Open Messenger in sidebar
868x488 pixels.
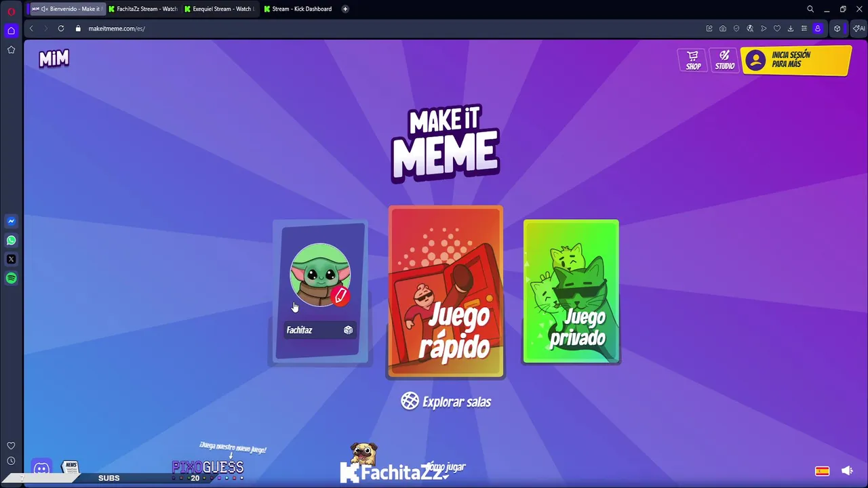click(x=11, y=221)
